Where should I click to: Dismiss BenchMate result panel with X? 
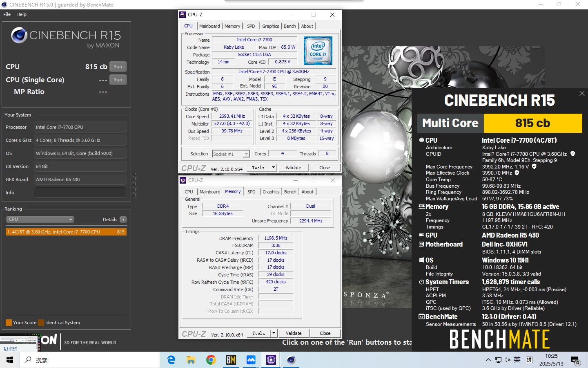point(582,94)
